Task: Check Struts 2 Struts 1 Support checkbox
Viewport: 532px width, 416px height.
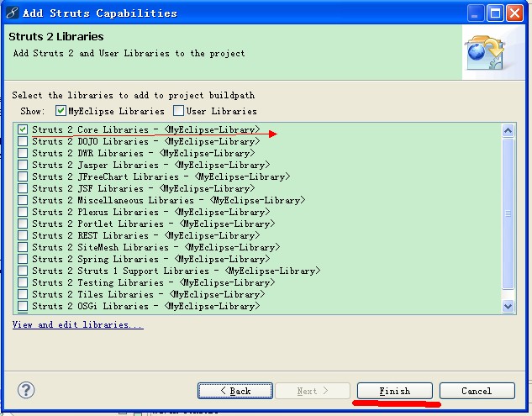Action: [x=23, y=271]
